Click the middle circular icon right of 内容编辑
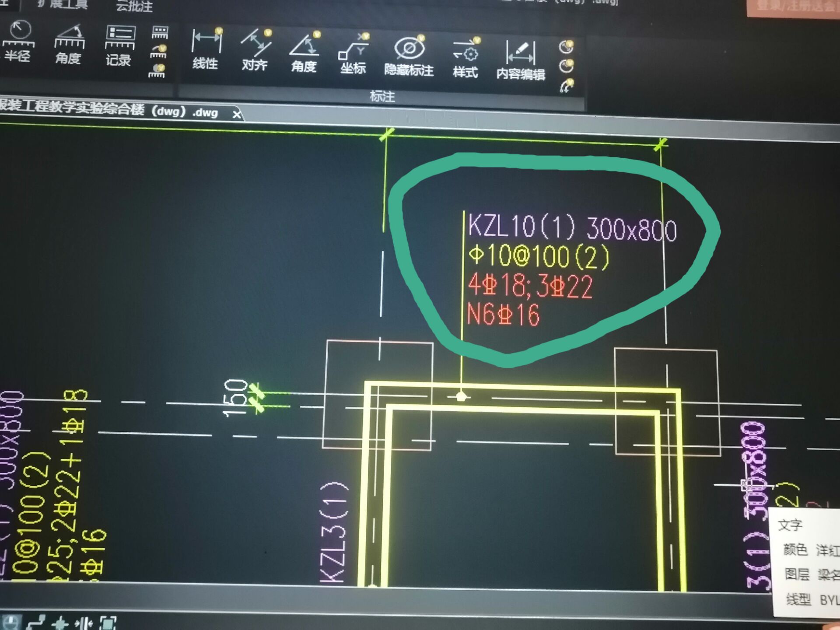 567,66
